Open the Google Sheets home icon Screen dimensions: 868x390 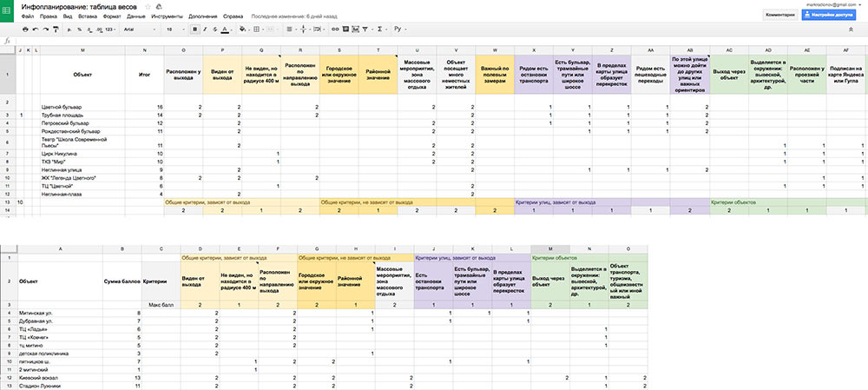[8, 10]
